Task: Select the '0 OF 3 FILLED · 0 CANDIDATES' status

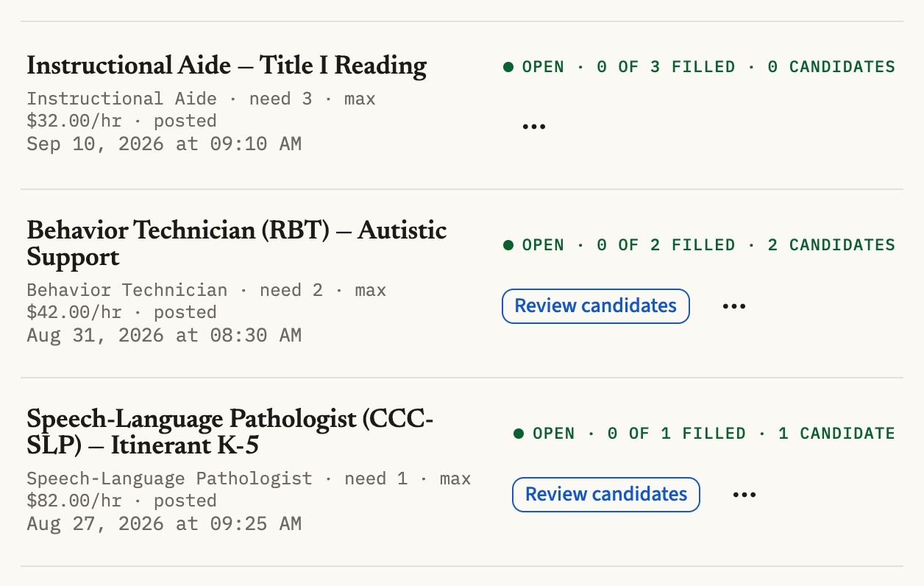Action: point(746,67)
